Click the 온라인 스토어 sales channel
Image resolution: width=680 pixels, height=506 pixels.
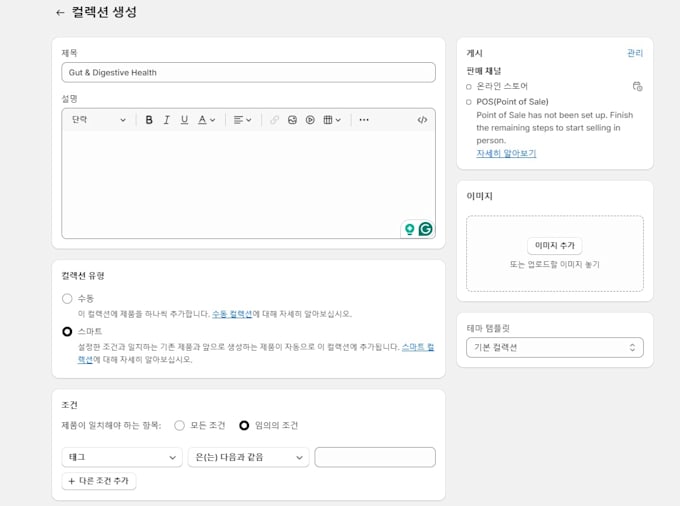502,86
